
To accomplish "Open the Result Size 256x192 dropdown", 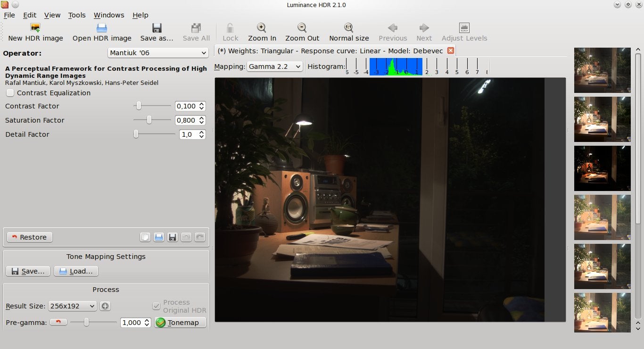I will click(72, 306).
